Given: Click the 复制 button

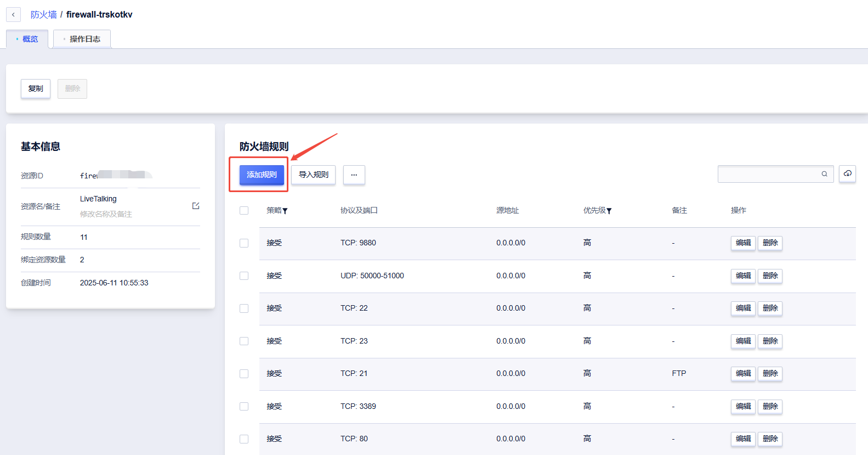Looking at the screenshot, I should (x=36, y=89).
